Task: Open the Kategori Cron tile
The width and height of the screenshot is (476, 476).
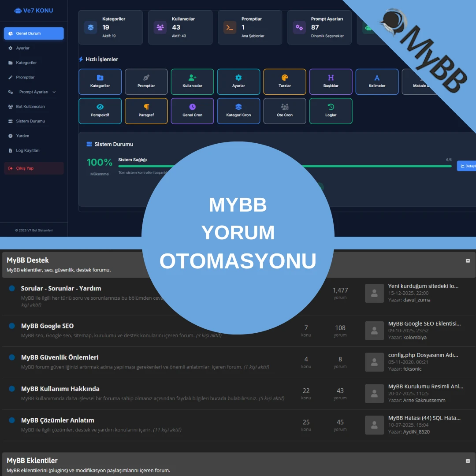Action: (238, 111)
